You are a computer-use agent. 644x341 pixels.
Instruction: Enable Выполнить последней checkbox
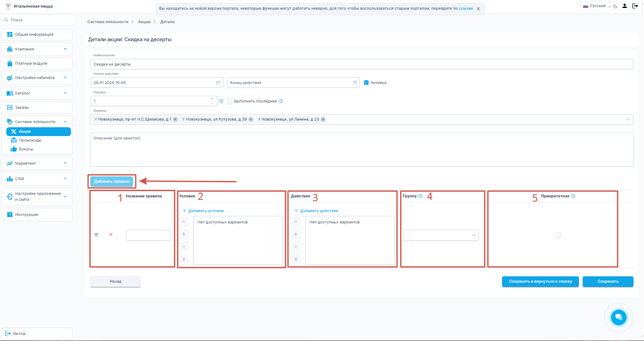tap(230, 101)
